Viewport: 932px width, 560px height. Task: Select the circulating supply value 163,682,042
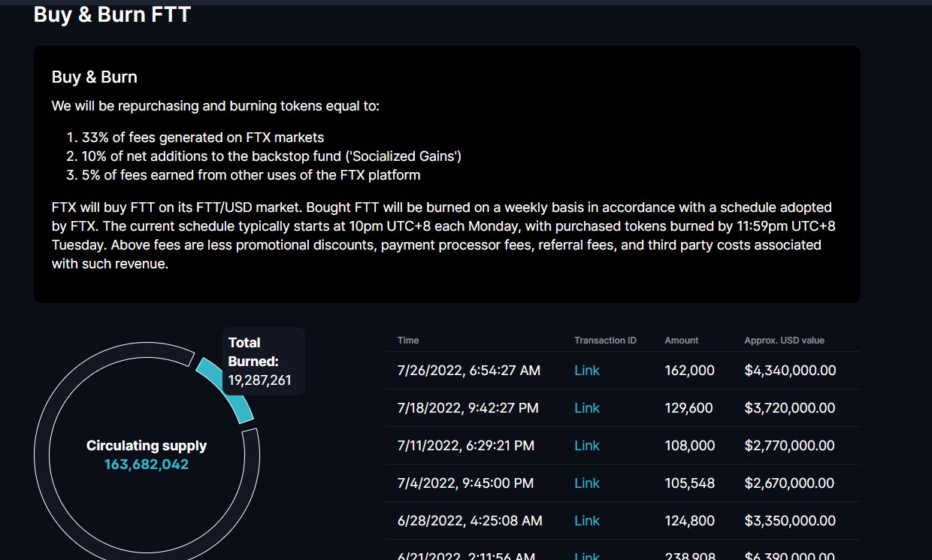coord(147,465)
